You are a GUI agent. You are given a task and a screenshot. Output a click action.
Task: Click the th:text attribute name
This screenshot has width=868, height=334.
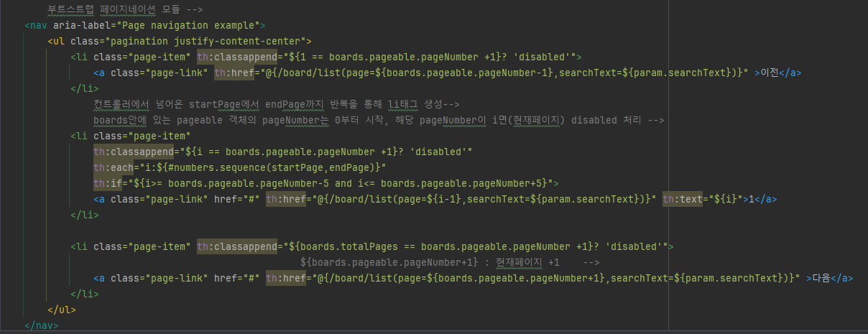pyautogui.click(x=683, y=199)
